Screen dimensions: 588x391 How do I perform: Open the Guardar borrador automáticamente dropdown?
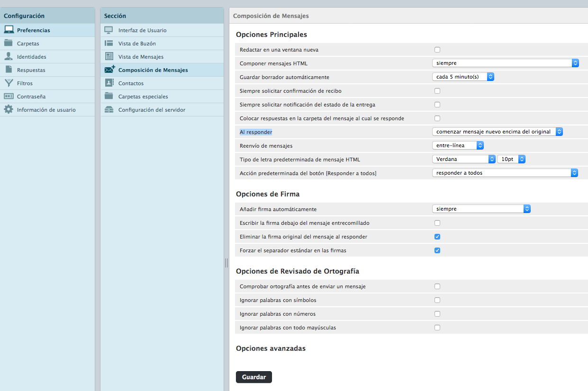[x=463, y=77]
